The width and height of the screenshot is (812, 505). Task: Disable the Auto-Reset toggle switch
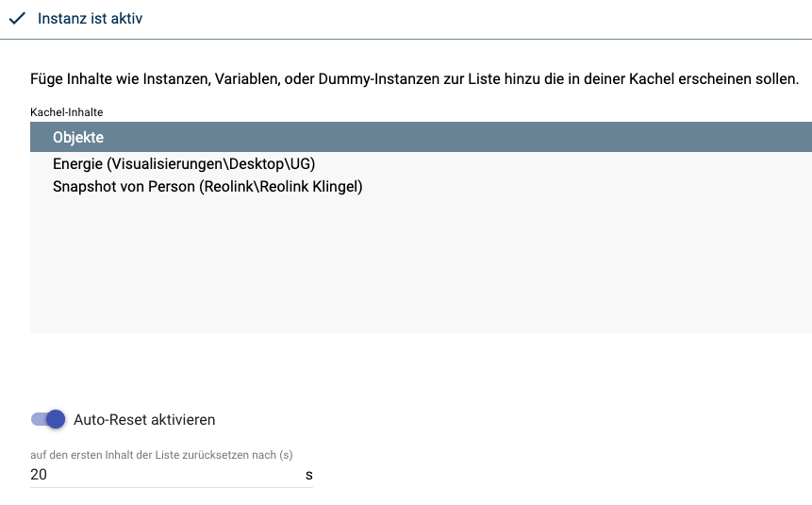point(47,419)
